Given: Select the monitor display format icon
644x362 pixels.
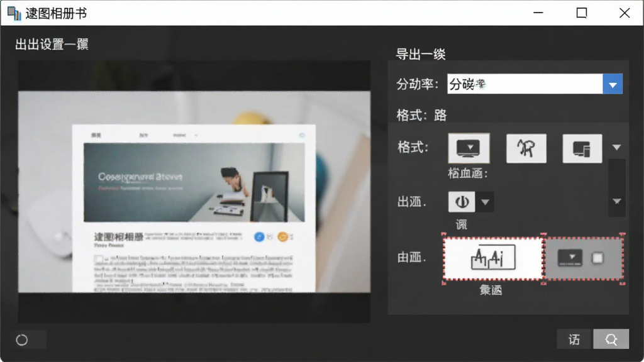Looking at the screenshot, I should pos(469,148).
